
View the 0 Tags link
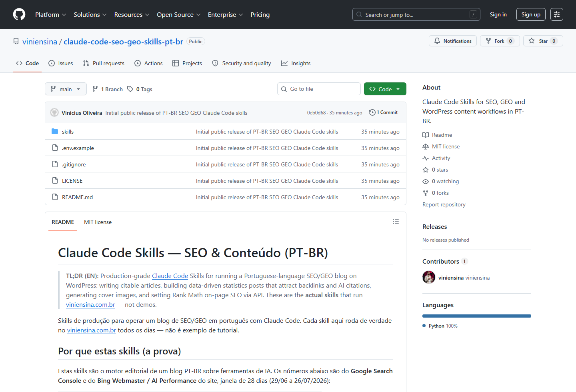[140, 89]
